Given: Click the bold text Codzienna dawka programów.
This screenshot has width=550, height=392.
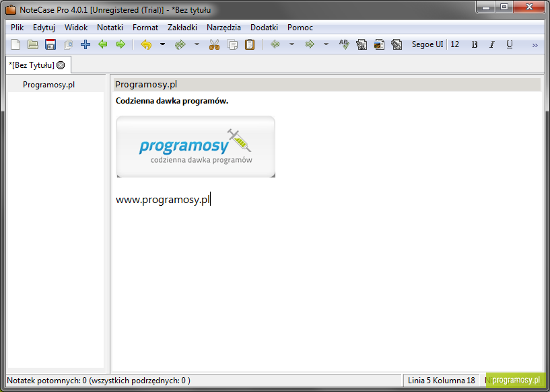Looking at the screenshot, I should click(x=172, y=101).
